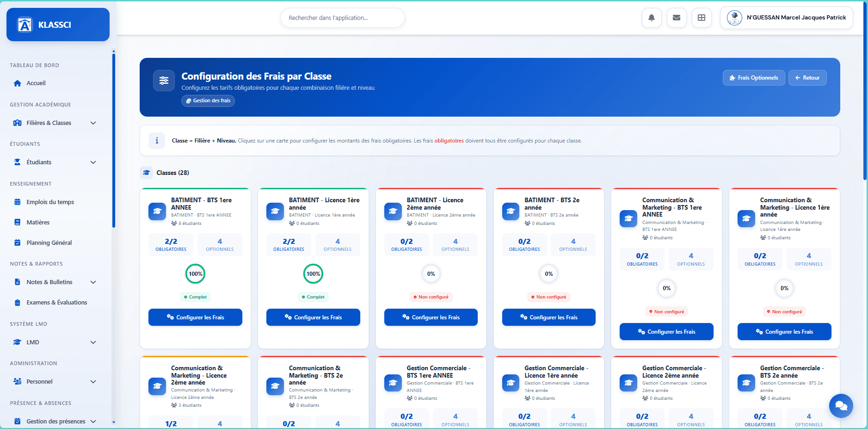Open the messages envelope icon
This screenshot has width=868, height=429.
click(x=677, y=18)
